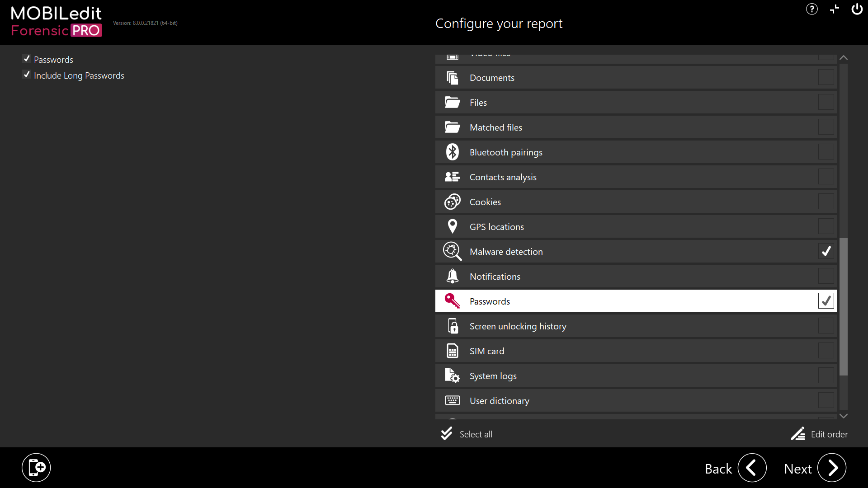Click the power exit icon
This screenshot has height=488, width=868.
click(x=857, y=9)
